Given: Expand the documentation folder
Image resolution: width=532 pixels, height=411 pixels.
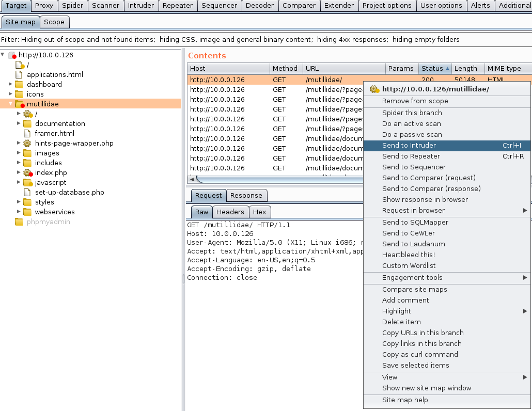Looking at the screenshot, I should click(19, 123).
